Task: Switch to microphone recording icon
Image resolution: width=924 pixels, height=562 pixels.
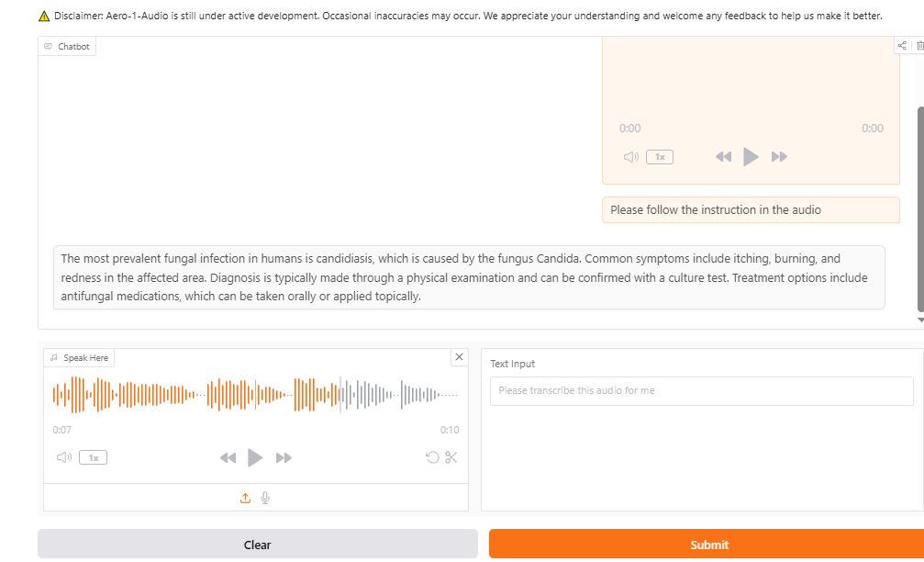Action: pos(265,498)
